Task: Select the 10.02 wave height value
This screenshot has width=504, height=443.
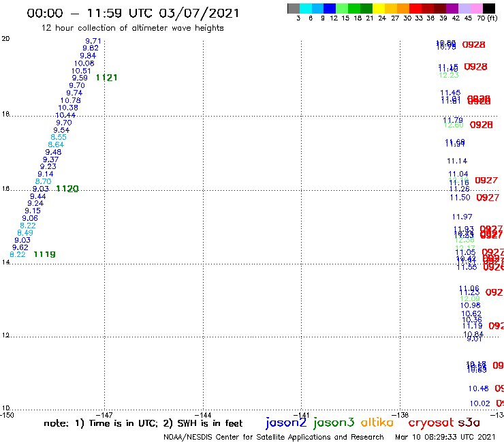Action: coord(480,403)
